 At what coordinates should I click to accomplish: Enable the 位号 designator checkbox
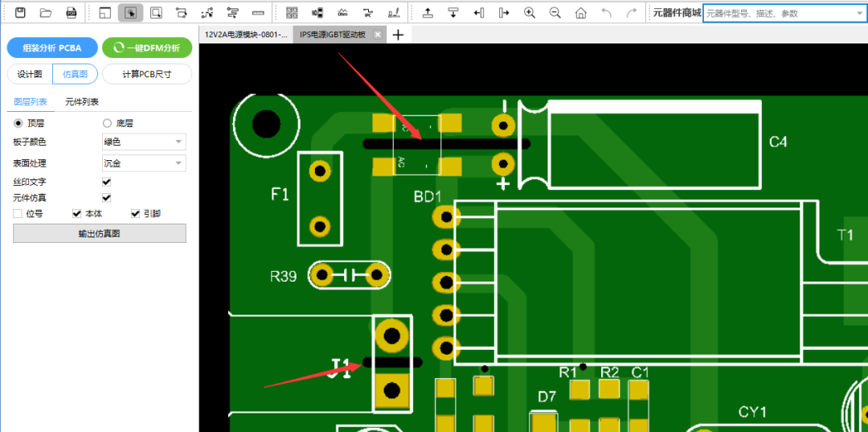tap(18, 214)
